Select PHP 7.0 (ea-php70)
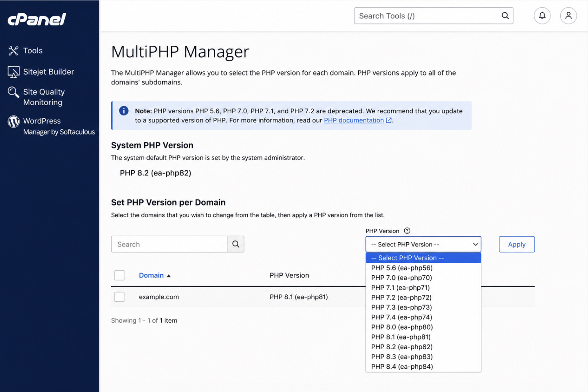Viewport: 588px width, 392px height. 423,278
